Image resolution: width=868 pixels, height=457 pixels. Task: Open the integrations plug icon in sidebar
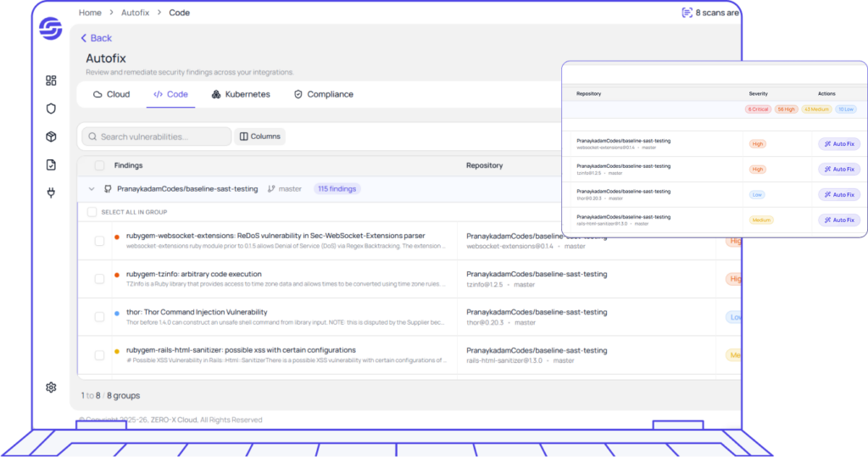click(51, 192)
